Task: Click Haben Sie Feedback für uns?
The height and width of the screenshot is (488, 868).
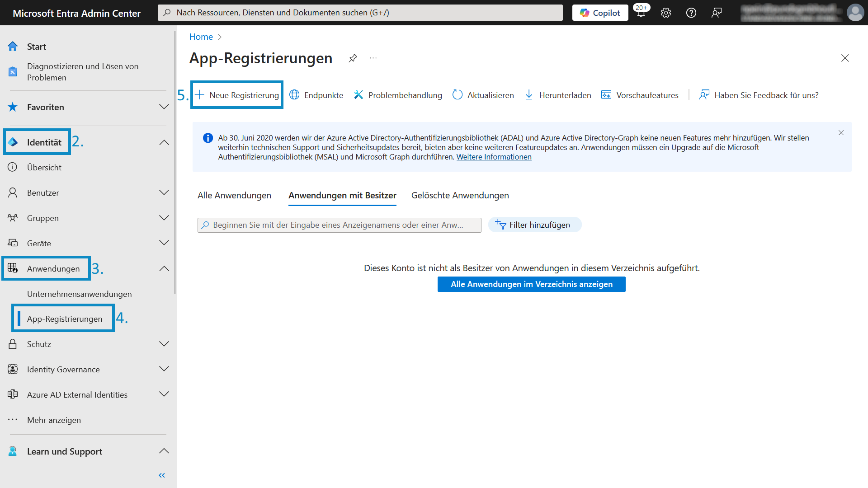Action: click(x=759, y=95)
